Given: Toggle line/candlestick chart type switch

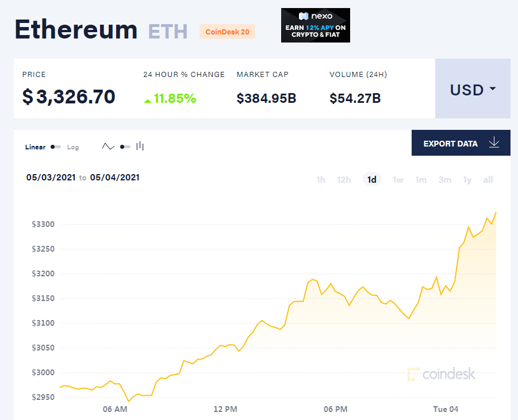Looking at the screenshot, I should tap(125, 147).
